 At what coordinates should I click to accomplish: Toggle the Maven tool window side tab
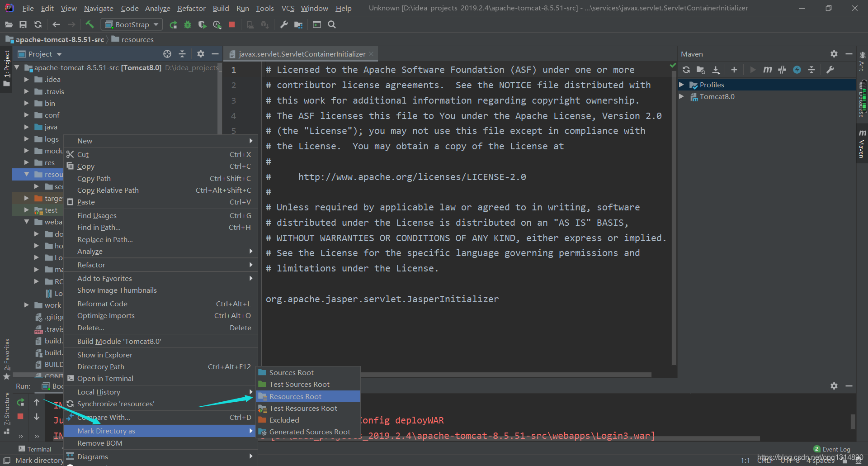coord(862,144)
